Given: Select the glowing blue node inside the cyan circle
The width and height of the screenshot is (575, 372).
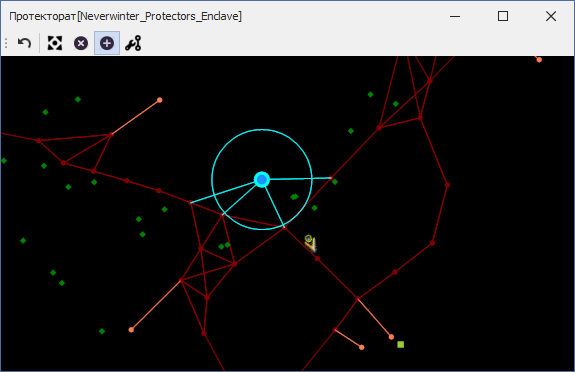Looking at the screenshot, I should click(262, 179).
